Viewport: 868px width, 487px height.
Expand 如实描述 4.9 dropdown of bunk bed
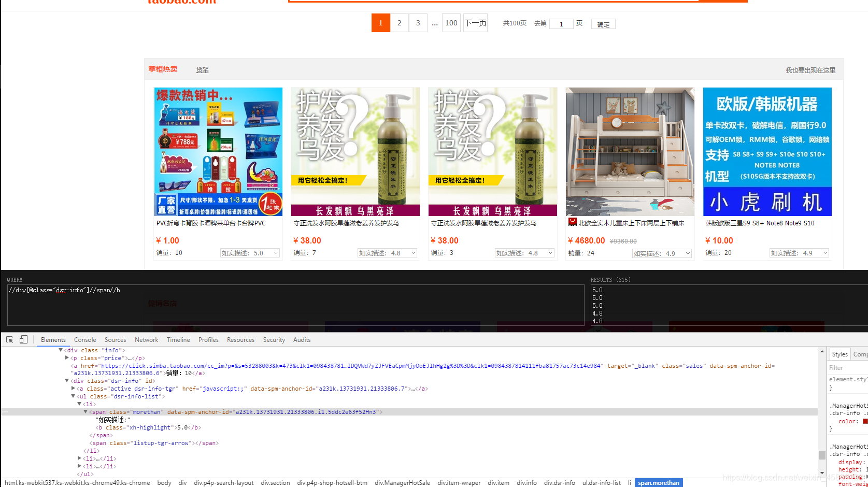[x=662, y=253]
